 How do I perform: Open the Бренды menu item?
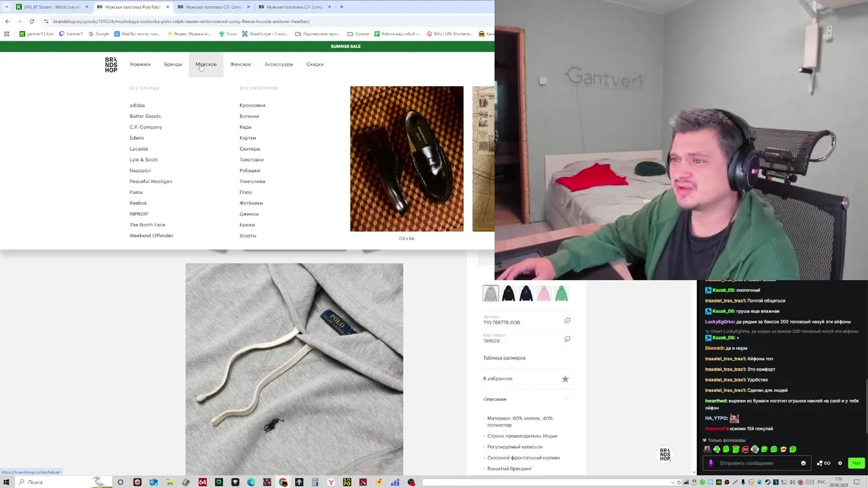[x=173, y=64]
